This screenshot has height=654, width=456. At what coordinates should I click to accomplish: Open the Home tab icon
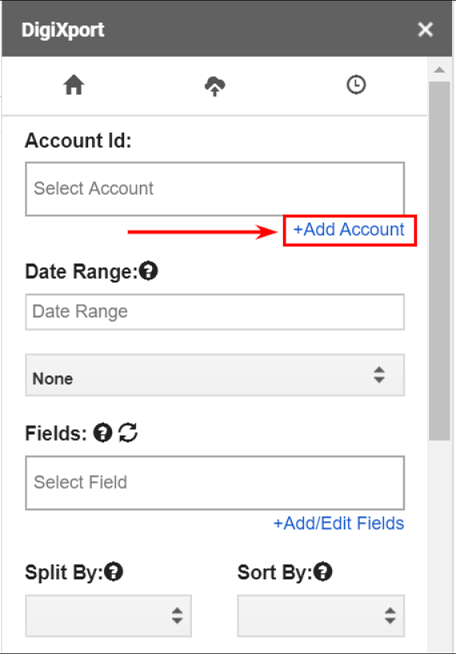pyautogui.click(x=74, y=85)
